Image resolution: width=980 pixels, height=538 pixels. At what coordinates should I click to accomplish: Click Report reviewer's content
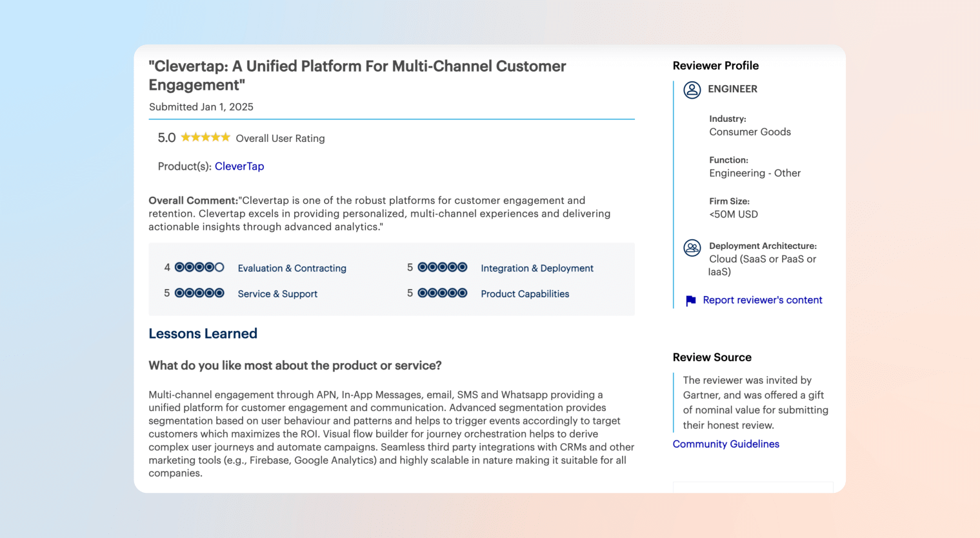762,300
